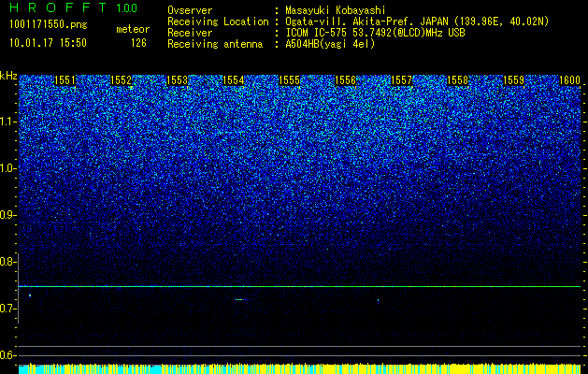
Task: Click the observer name Masayuki Kobayashi
Action: click(x=336, y=10)
